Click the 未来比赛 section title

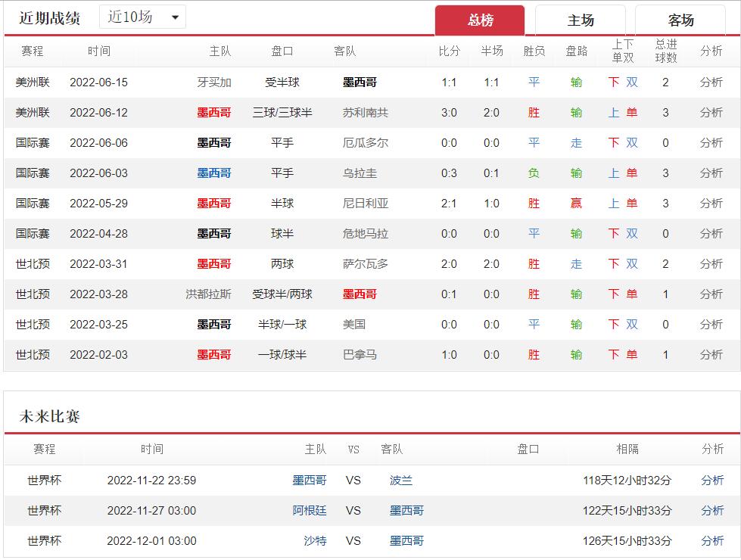[x=50, y=416]
